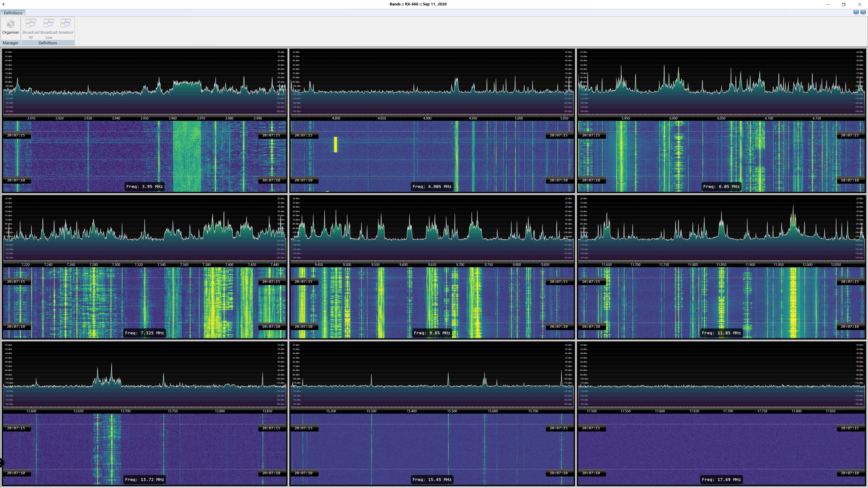Screen dimensions: 868x488
Task: Open the quick access dropdown arrow
Action: (x=3, y=4)
